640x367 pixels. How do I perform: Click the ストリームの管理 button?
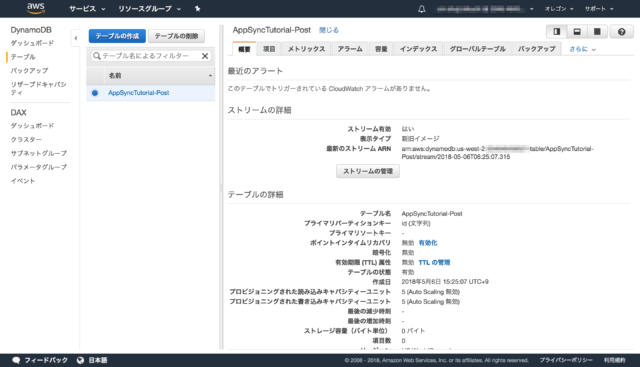point(368,171)
